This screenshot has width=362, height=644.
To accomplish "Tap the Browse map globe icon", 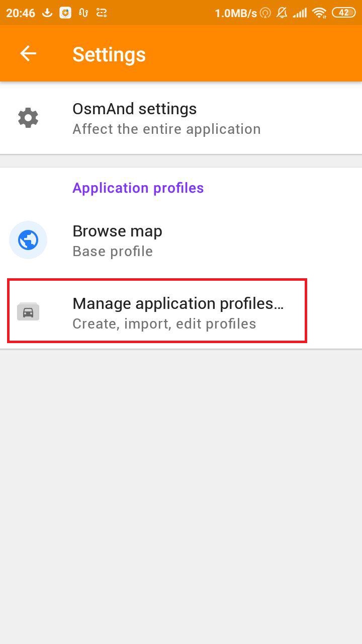I will [x=28, y=240].
